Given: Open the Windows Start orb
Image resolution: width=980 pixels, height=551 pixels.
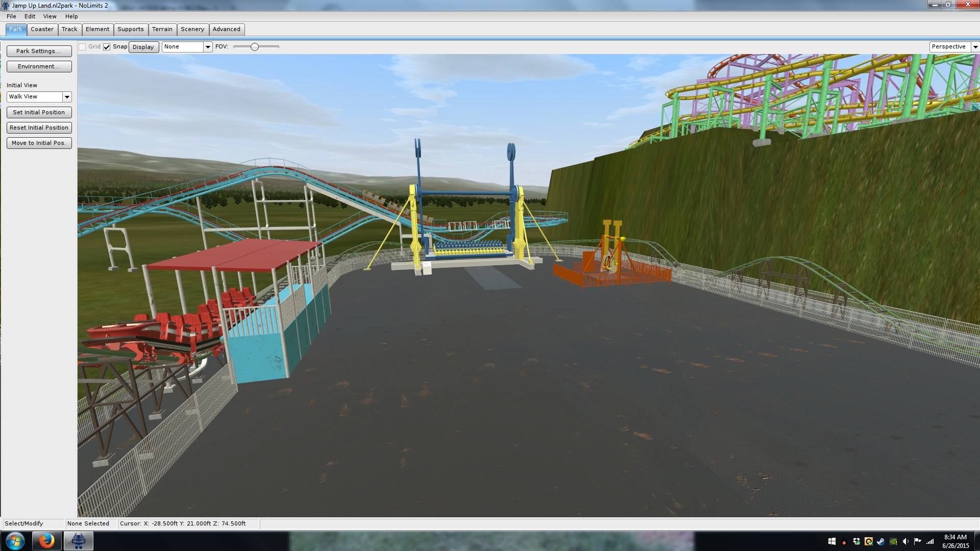Looking at the screenshot, I should point(15,541).
